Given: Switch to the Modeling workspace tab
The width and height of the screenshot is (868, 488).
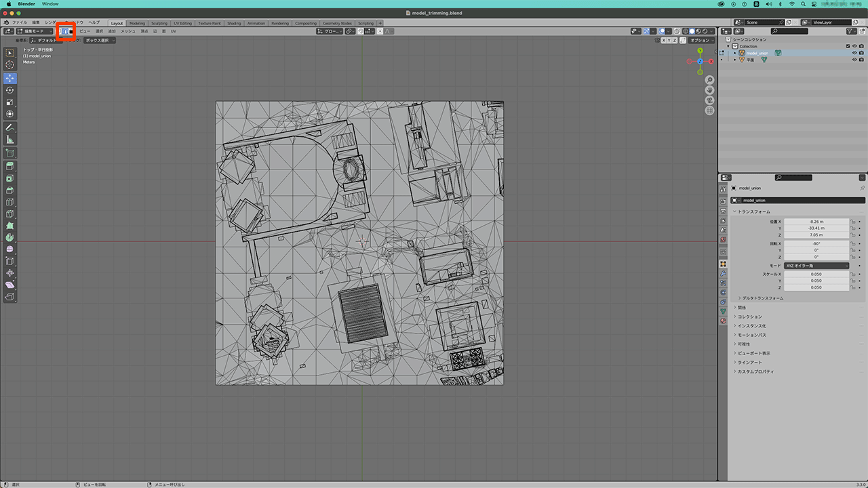Looking at the screenshot, I should pos(137,23).
